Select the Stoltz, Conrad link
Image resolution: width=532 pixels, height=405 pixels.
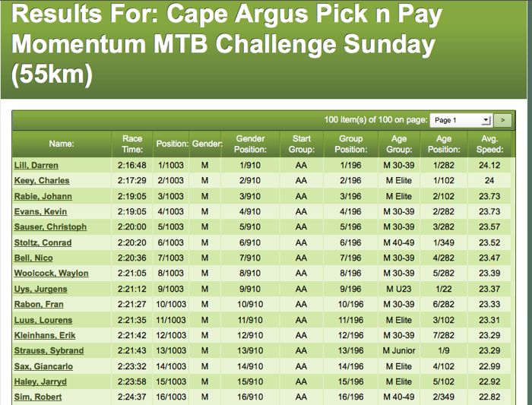coord(43,242)
